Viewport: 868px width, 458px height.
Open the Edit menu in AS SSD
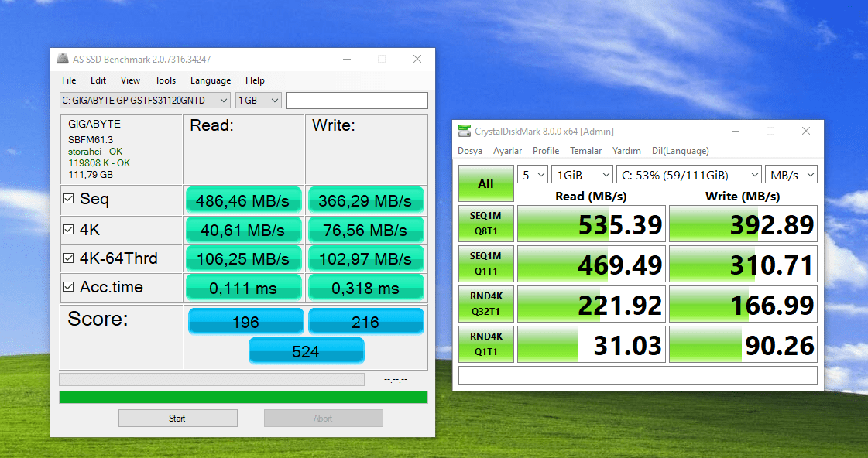pos(98,80)
